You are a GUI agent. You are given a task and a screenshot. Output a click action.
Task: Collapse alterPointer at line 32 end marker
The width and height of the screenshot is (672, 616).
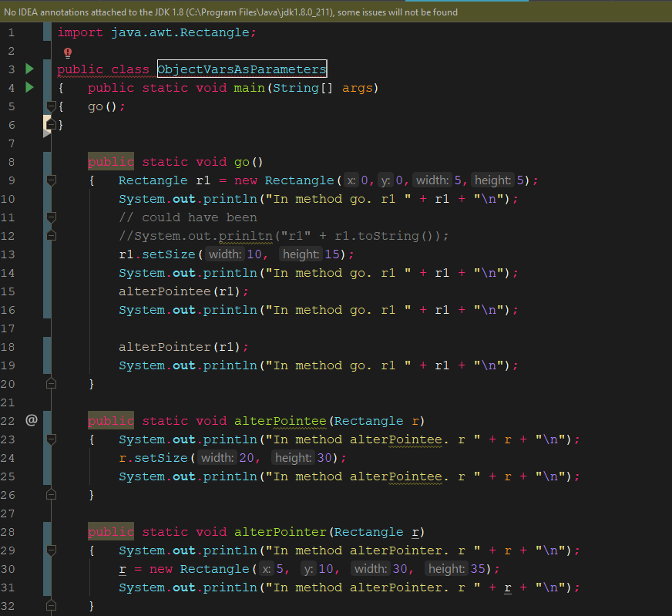coord(51,605)
